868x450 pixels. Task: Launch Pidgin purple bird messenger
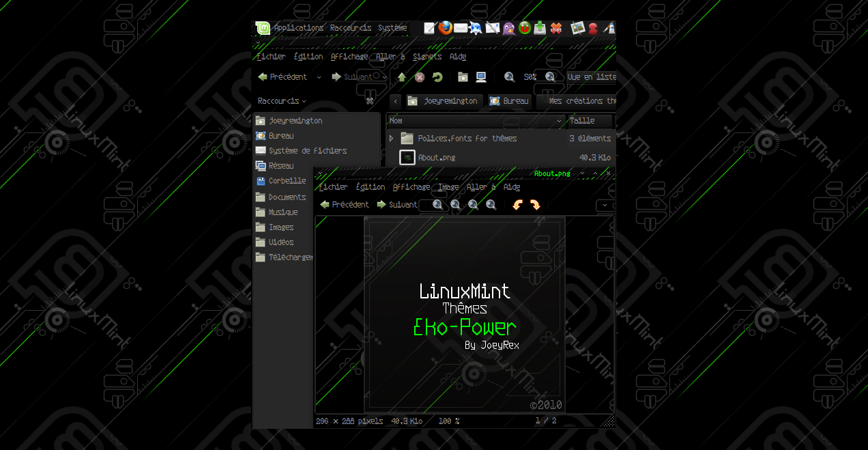508,28
